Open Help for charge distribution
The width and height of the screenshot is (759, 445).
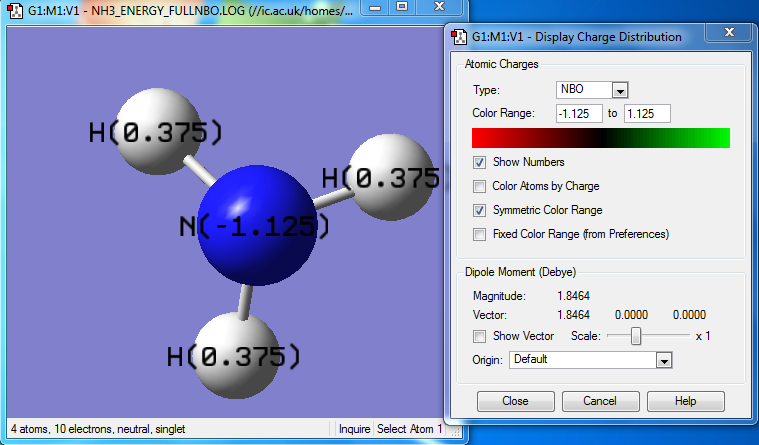685,401
